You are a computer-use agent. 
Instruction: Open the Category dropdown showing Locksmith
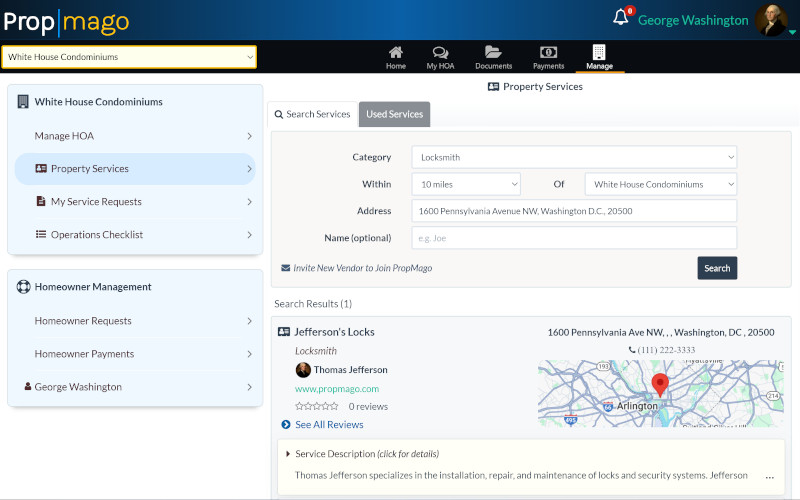click(574, 157)
